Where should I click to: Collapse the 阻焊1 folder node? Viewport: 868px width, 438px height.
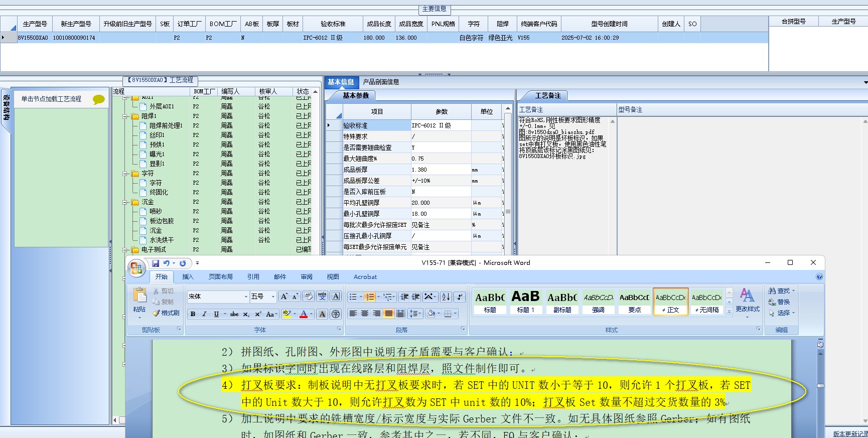(x=125, y=116)
